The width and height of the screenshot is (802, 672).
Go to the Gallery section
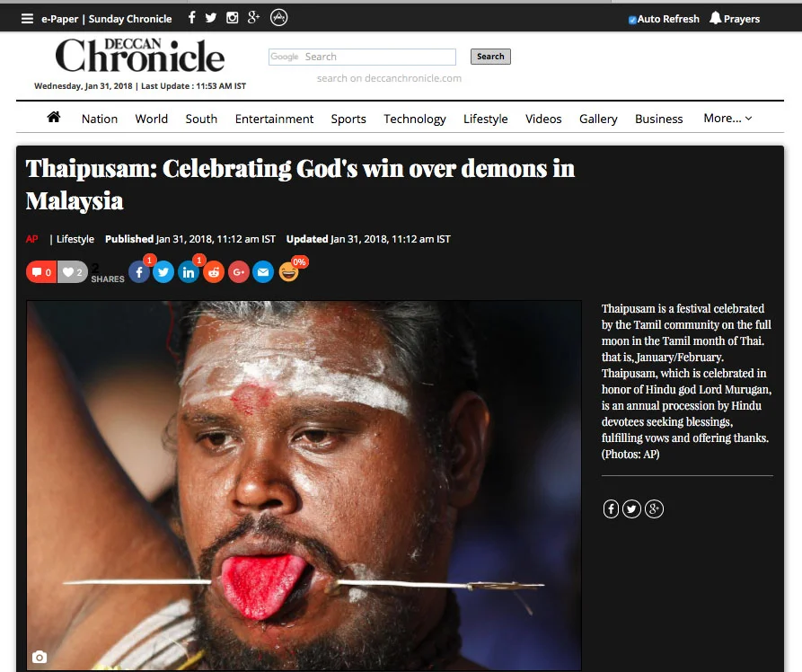[x=598, y=119]
